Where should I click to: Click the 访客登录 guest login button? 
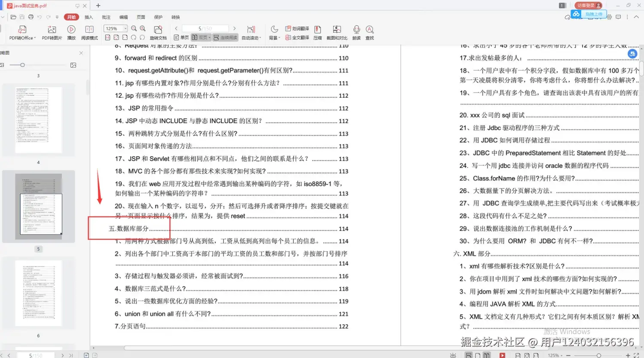coord(589,5)
